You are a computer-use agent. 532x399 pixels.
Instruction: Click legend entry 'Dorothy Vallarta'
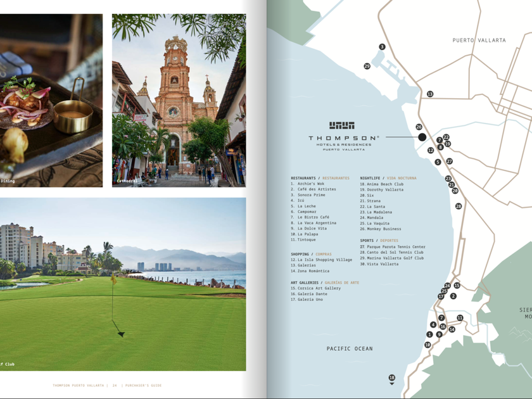click(x=382, y=189)
